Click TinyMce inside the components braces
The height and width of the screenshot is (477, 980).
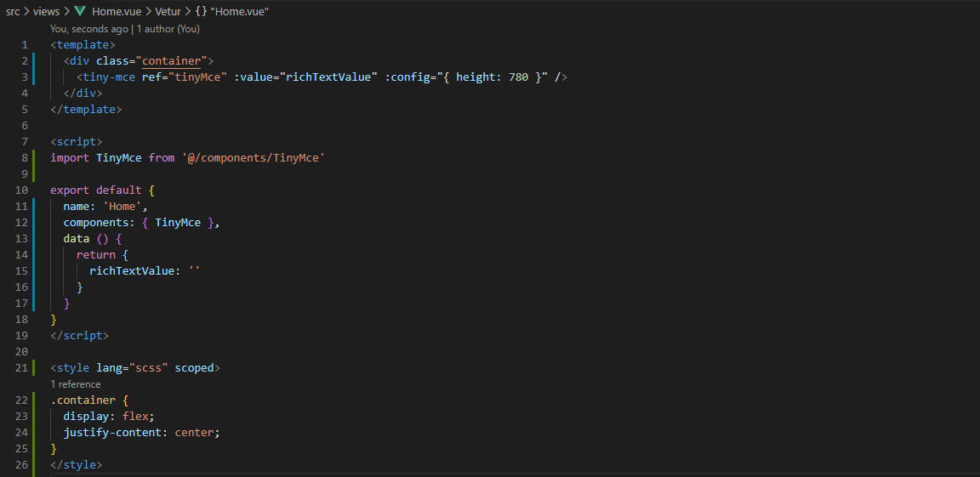pyautogui.click(x=178, y=222)
